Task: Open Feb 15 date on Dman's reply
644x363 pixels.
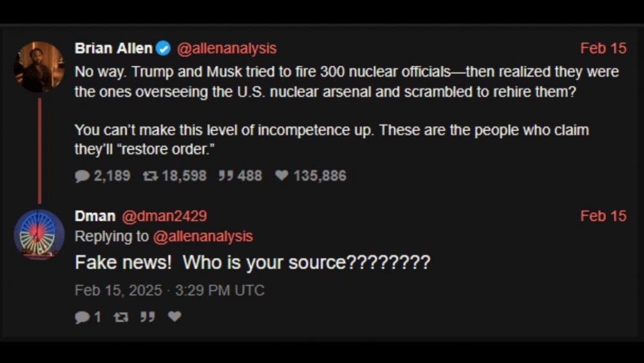Action: [603, 216]
